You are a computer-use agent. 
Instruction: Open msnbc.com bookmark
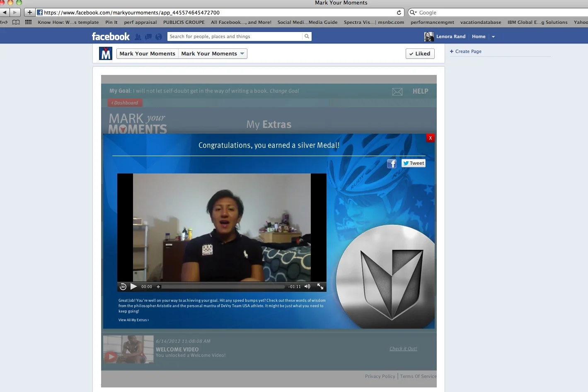coord(391,22)
